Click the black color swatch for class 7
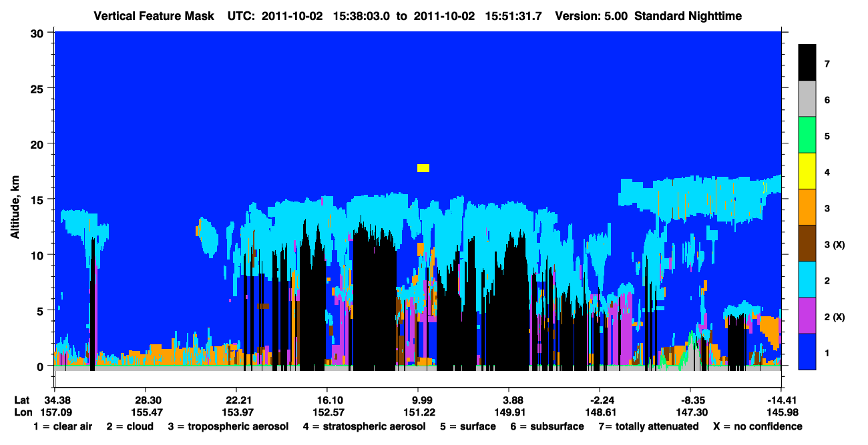The width and height of the screenshot is (868, 445). (x=807, y=63)
